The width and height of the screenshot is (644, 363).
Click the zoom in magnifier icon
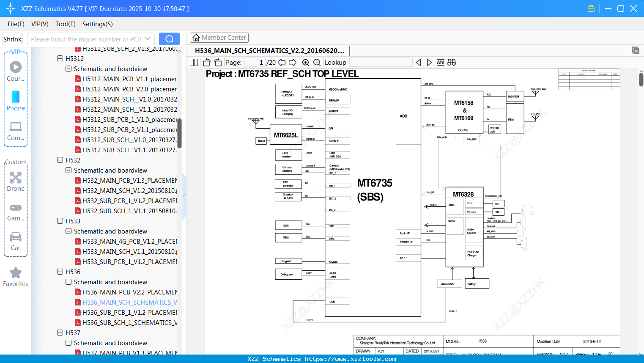pyautogui.click(x=306, y=62)
